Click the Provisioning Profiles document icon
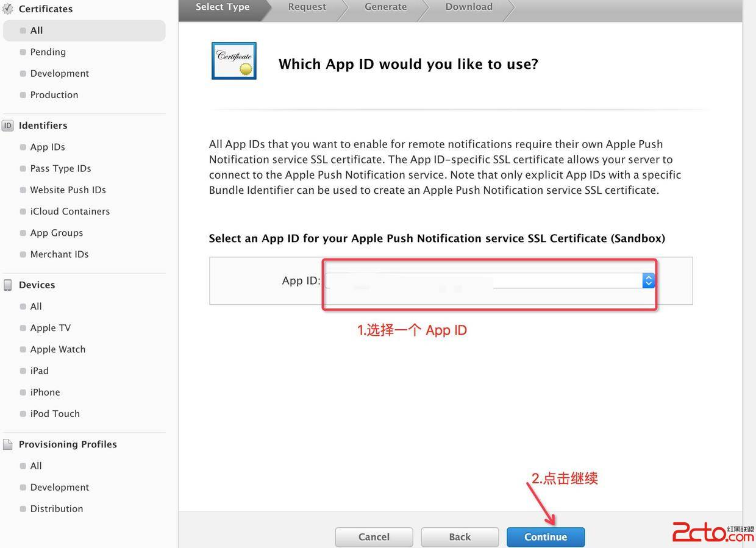Image resolution: width=756 pixels, height=548 pixels. point(8,444)
